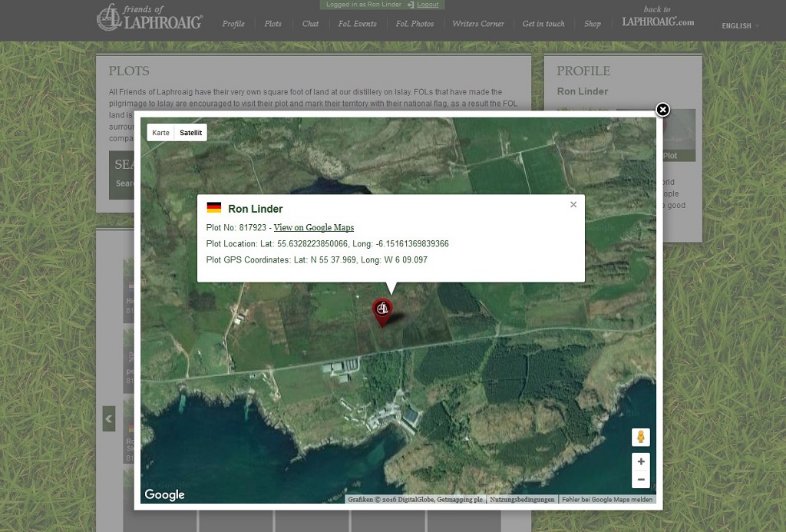Screen dimensions: 786x532
Task: Zoom in the map with plus button
Action: [x=641, y=462]
